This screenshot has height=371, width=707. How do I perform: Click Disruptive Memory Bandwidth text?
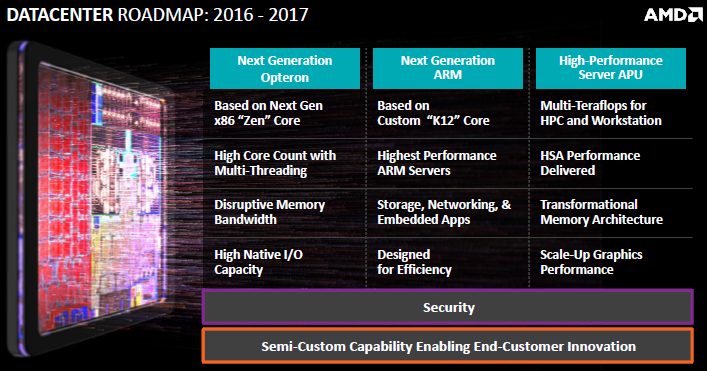269,212
